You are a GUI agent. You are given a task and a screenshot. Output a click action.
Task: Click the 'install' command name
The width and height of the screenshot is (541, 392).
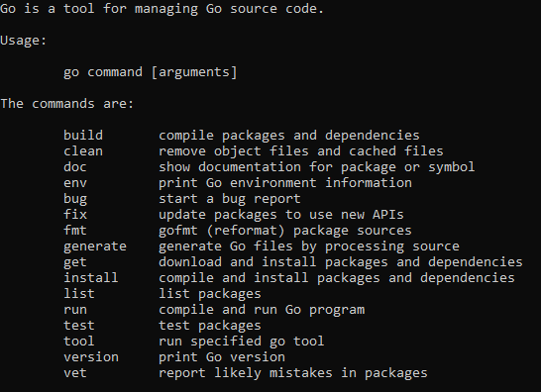91,278
